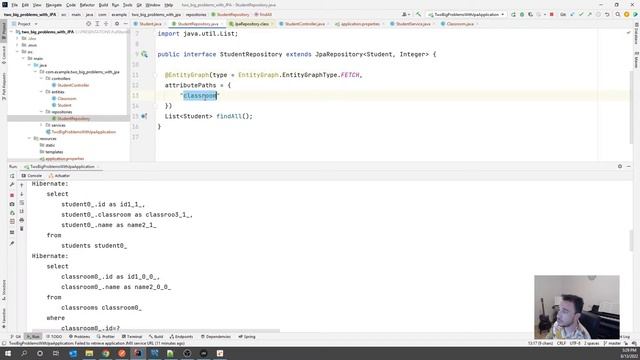Open Chrome from the Windows taskbar
Image resolution: width=640 pixels, height=360 pixels.
click(105, 353)
